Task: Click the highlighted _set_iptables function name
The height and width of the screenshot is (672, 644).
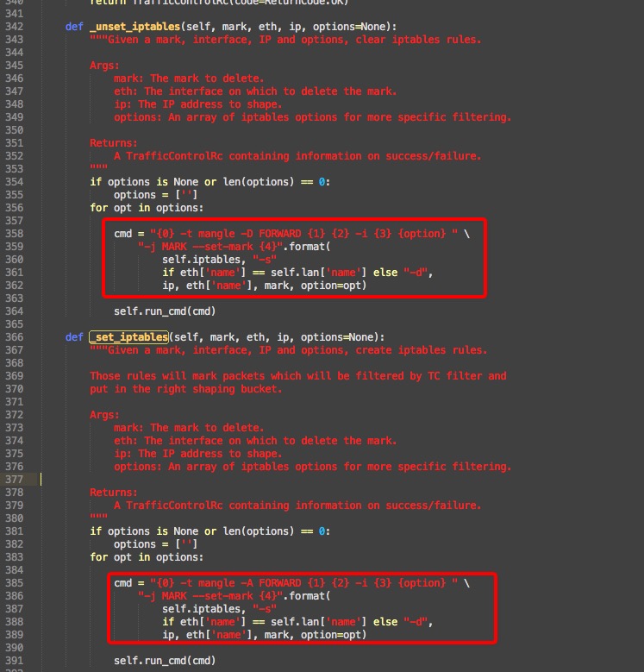Action: (x=128, y=337)
